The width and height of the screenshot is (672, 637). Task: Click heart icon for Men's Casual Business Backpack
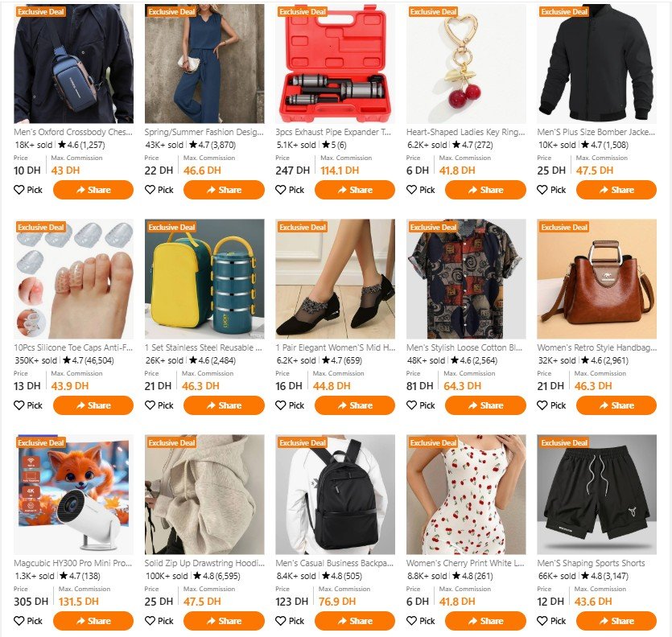click(281, 621)
